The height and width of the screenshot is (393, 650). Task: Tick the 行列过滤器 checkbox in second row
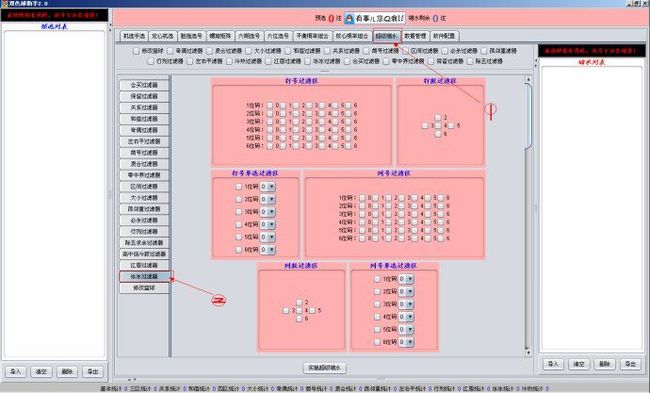(x=151, y=61)
